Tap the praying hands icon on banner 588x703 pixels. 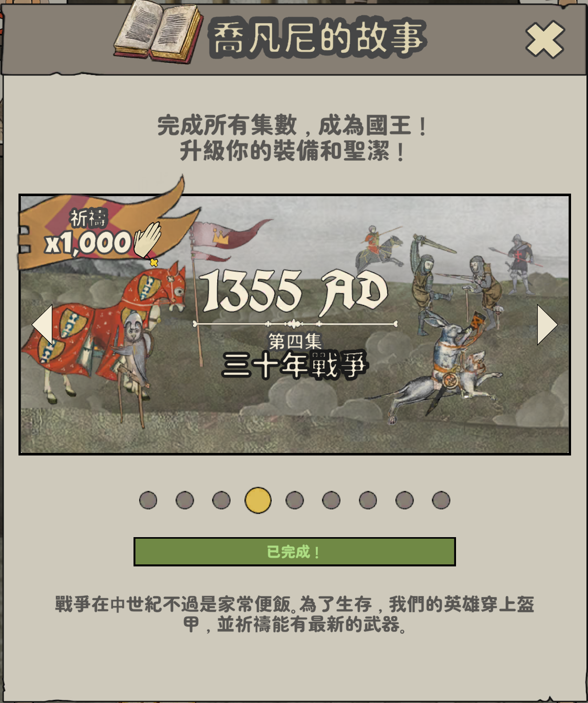point(147,242)
